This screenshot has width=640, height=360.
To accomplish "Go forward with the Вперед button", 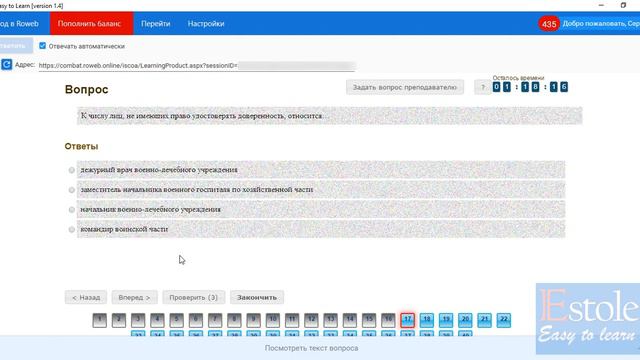I will tap(134, 297).
